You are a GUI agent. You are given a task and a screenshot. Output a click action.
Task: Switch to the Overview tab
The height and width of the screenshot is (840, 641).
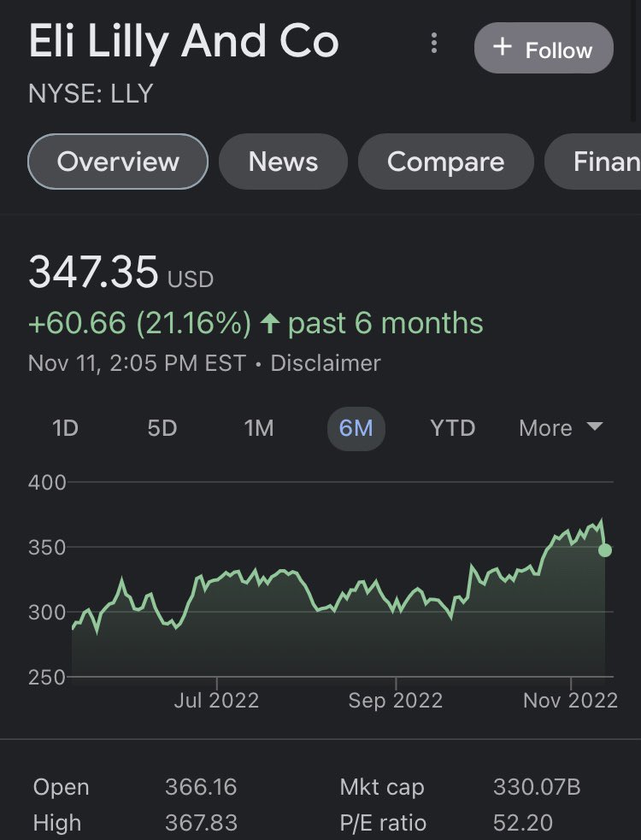[x=118, y=162]
